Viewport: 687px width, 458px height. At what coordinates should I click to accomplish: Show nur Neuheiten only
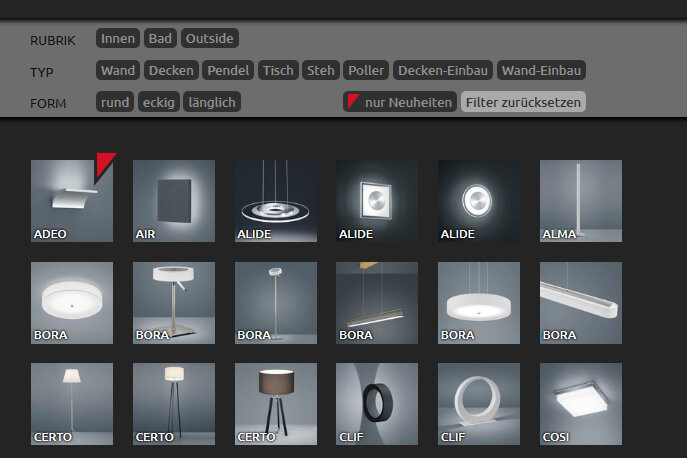400,102
